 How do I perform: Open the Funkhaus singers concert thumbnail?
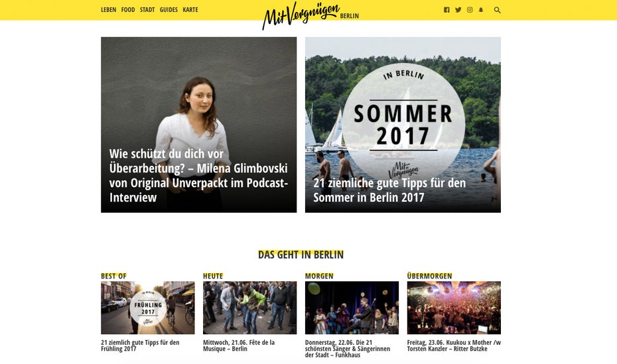point(352,308)
